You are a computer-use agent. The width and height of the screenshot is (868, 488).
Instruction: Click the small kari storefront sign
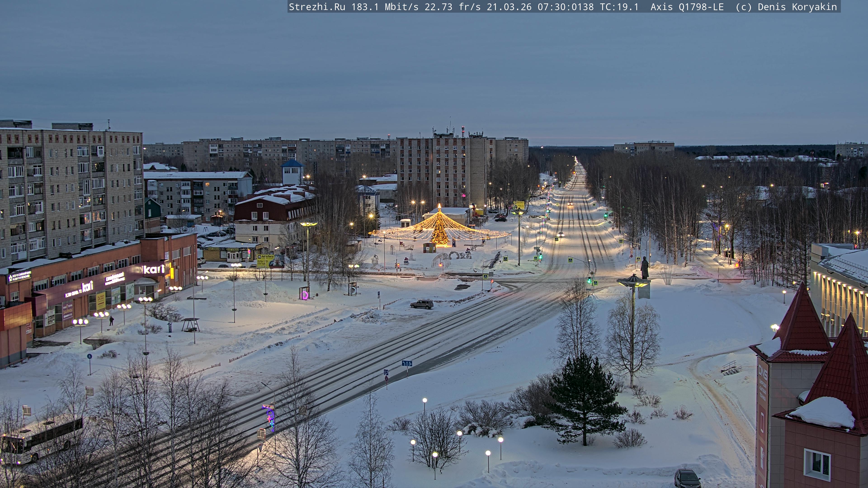pos(87,287)
